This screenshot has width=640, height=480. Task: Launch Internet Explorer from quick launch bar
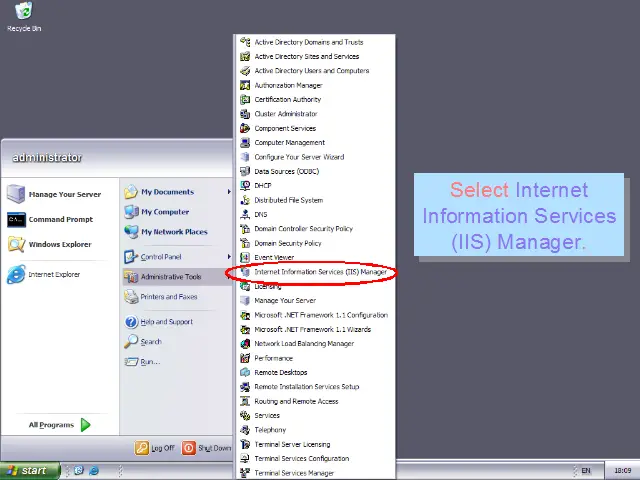93,471
